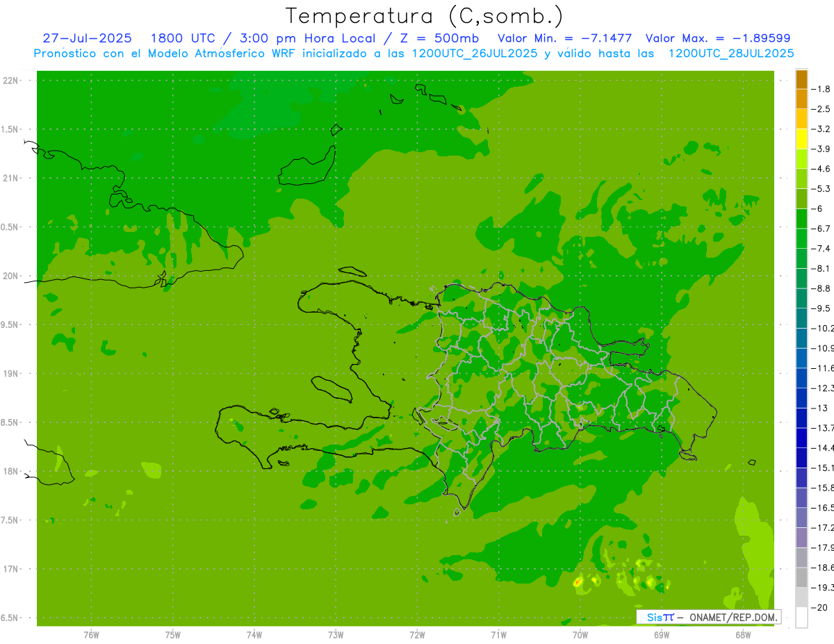Click the '75W' longitude axis label
This screenshot has height=644, width=834.
coord(173,634)
